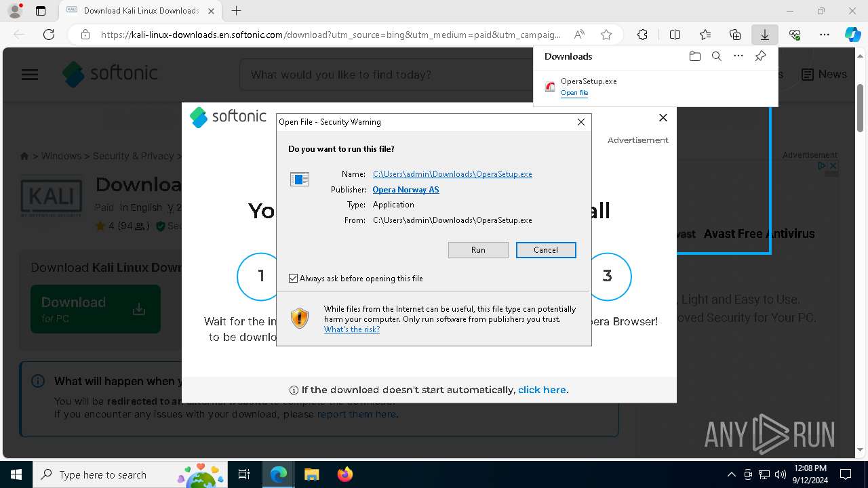The image size is (868, 488).
Task: Click the report them here link
Action: click(x=356, y=413)
